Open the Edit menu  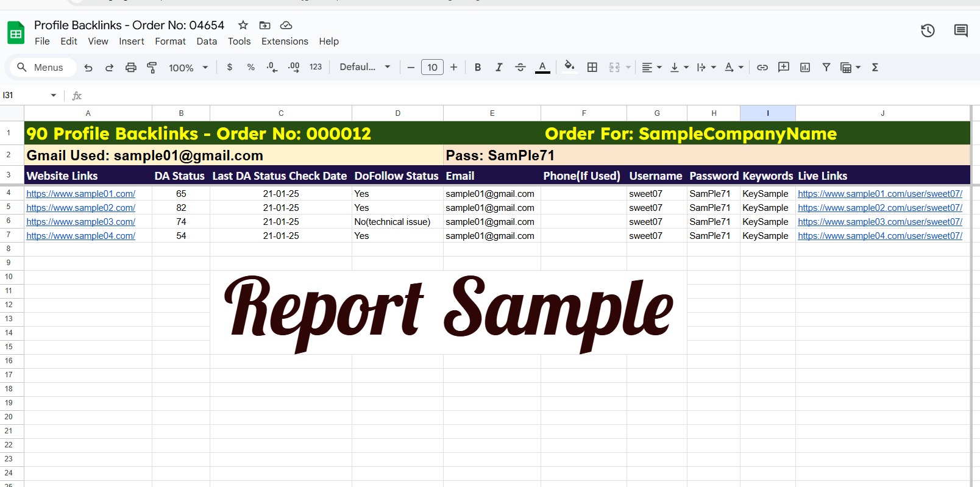coord(69,41)
